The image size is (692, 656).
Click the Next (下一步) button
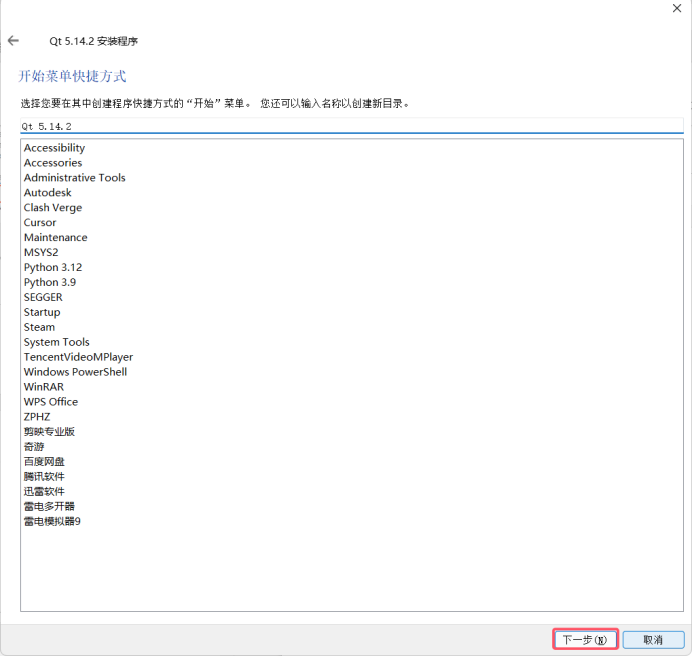(x=585, y=639)
